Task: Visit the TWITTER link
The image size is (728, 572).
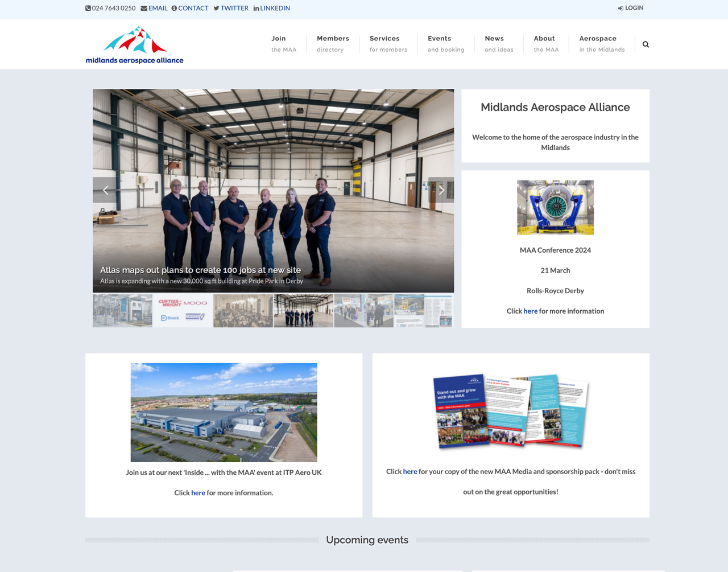Action: point(234,9)
